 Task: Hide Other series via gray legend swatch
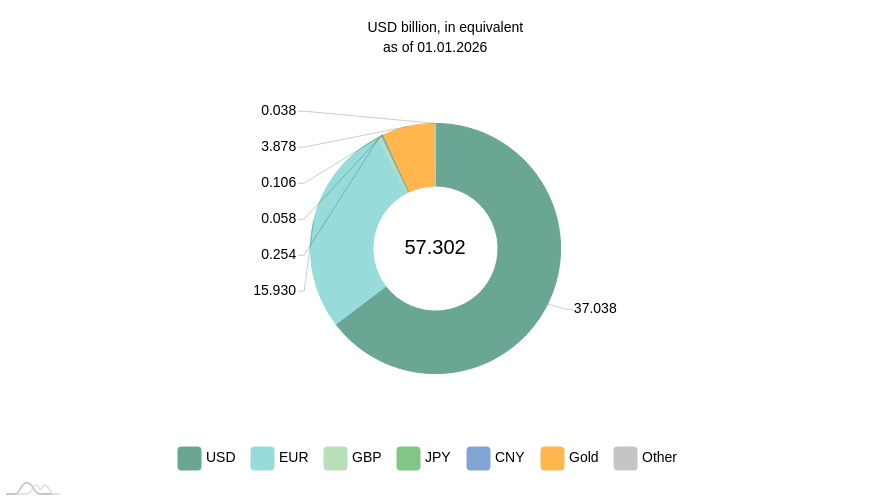point(625,458)
